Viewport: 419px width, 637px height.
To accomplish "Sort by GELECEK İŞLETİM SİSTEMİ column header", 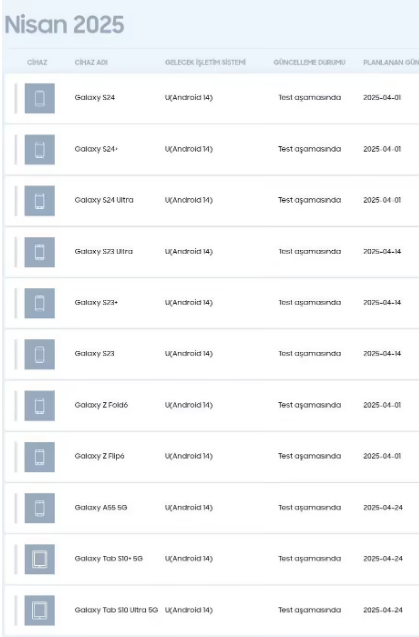I will coord(205,62).
